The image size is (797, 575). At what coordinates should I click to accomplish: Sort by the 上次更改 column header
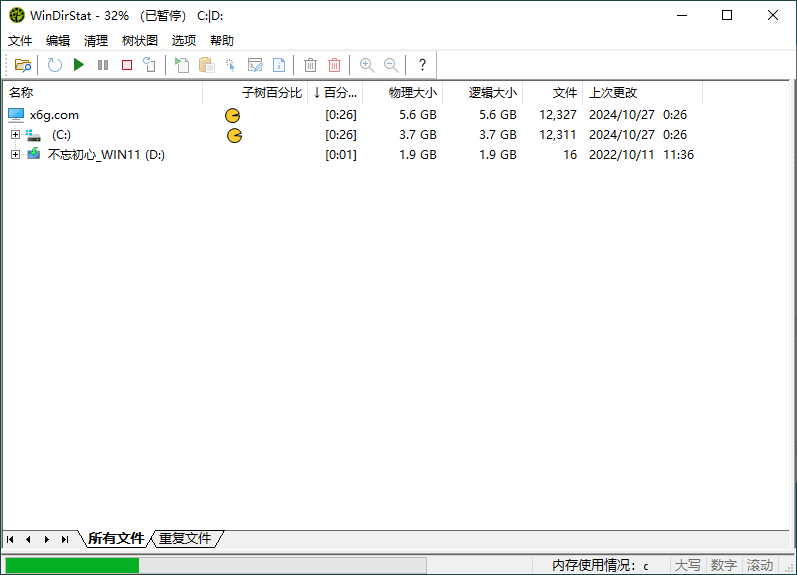coord(613,93)
